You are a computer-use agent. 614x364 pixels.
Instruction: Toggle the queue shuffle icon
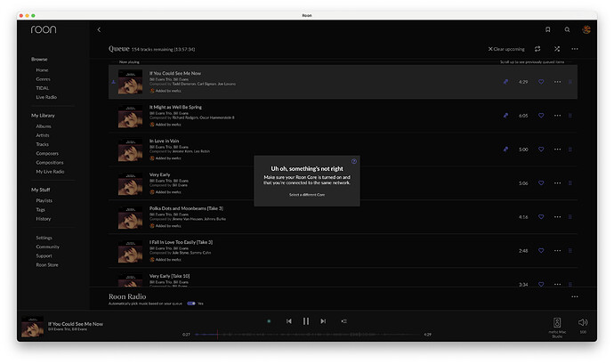tap(557, 49)
